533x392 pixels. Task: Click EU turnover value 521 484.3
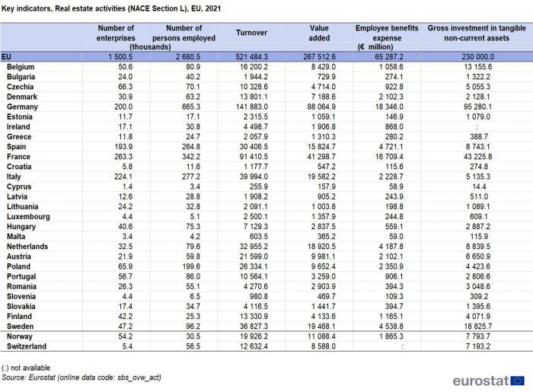coord(251,57)
